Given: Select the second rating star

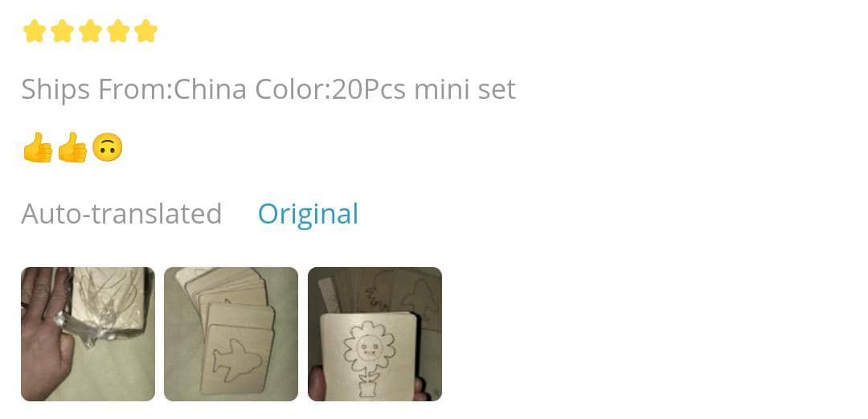Looking at the screenshot, I should click(62, 31).
